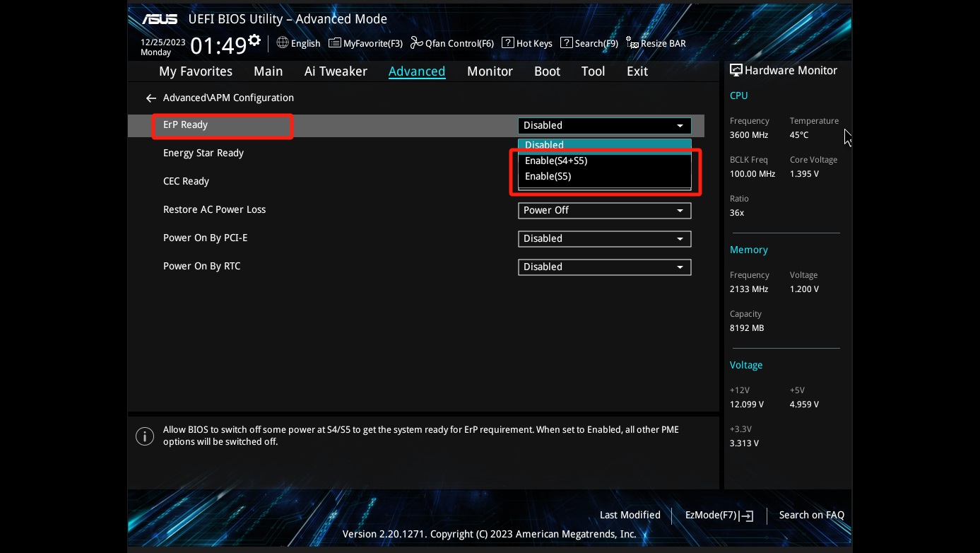Image resolution: width=980 pixels, height=553 pixels.
Task: Click the memory frequency 2133 MHz
Action: point(749,289)
